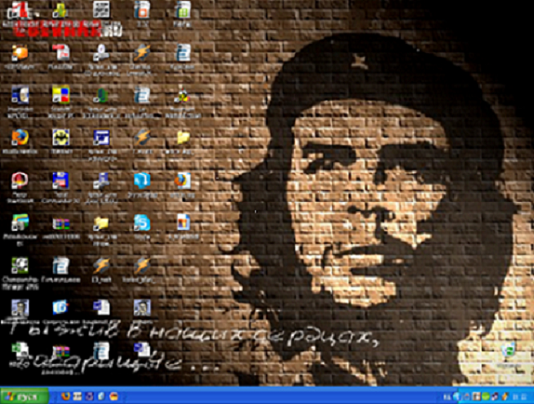The height and width of the screenshot is (404, 534).
Task: Launch the Winamp lightning icon beside the CD shortcut
Action: pos(142,53)
